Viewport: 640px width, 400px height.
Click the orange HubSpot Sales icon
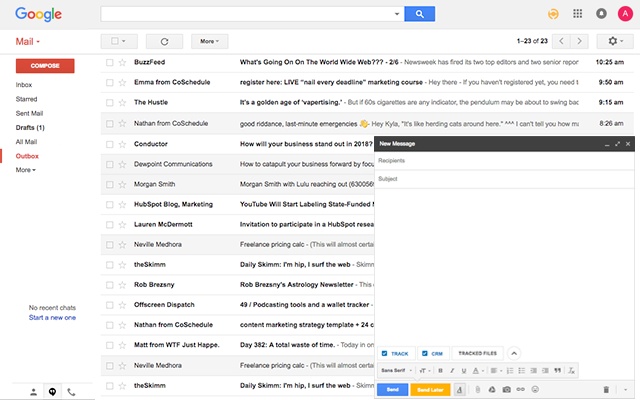(553, 14)
